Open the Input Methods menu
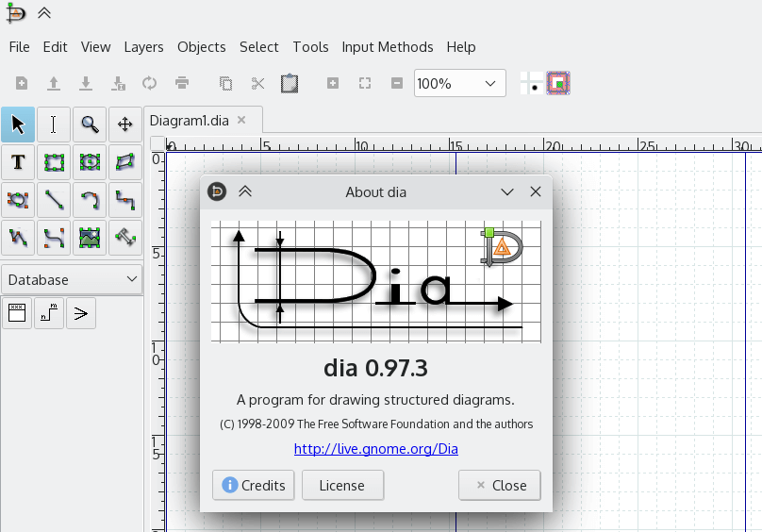The image size is (762, 532). 388,47
